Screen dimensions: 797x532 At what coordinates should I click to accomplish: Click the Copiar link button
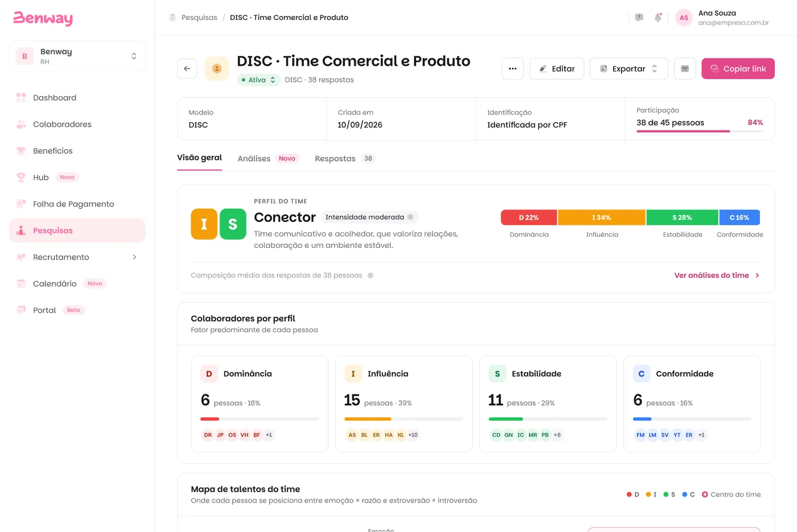pyautogui.click(x=738, y=69)
